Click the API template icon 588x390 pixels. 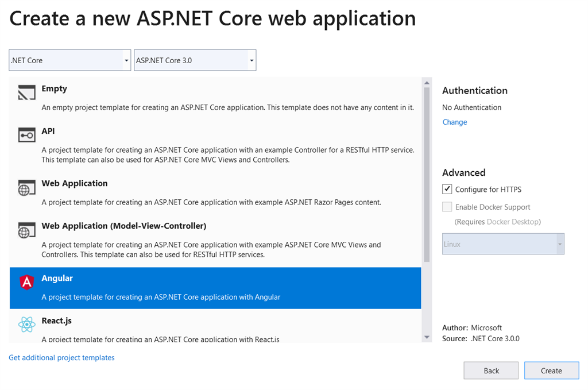click(x=26, y=135)
